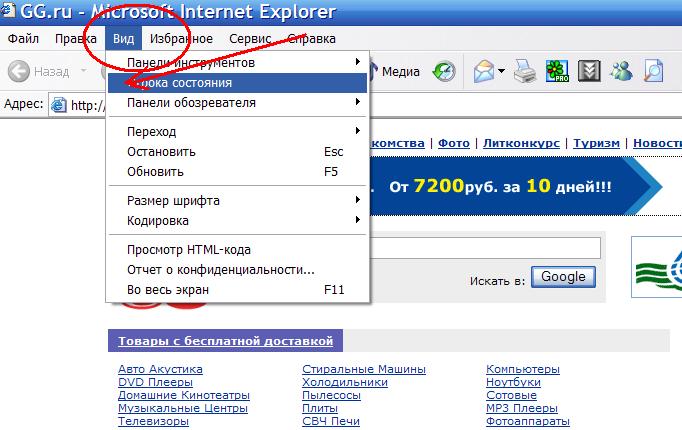Click the Back arrow icon
This screenshot has width=682, height=430.
(x=19, y=71)
